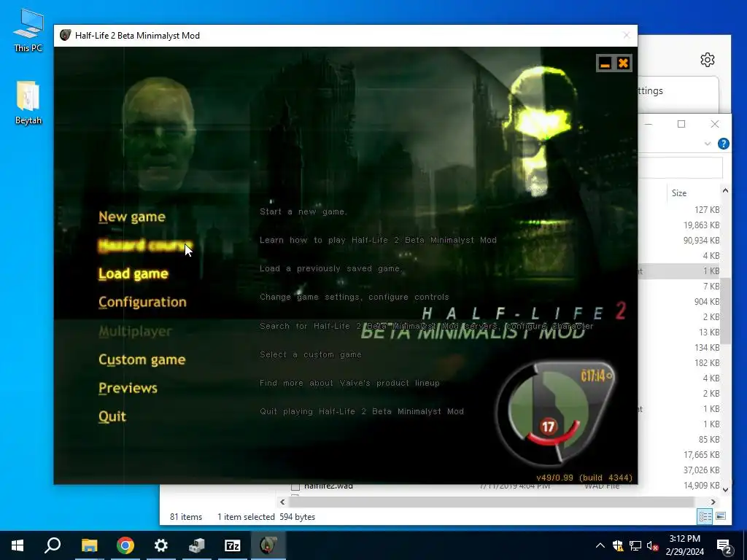The image size is (747, 560).
Task: Open the Previews menu entry
Action: [x=128, y=388]
